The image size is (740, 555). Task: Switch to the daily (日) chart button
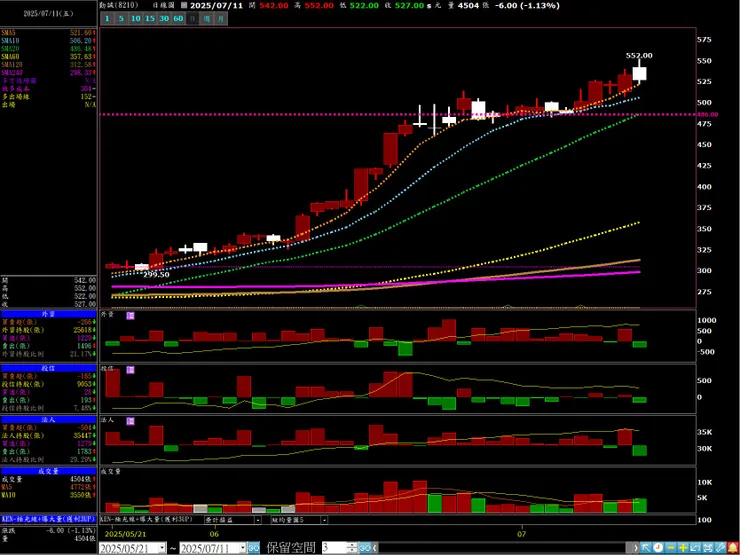click(x=192, y=18)
